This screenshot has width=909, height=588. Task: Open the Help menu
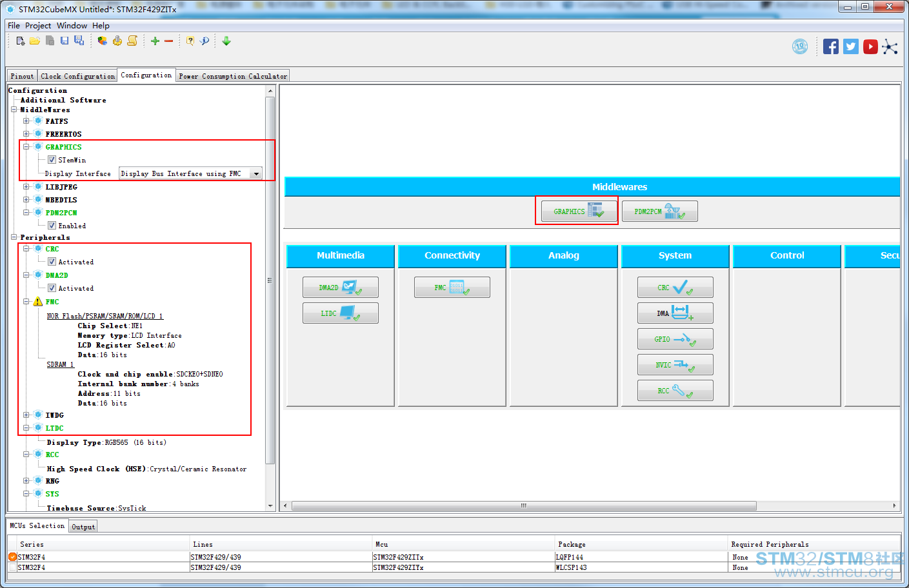pyautogui.click(x=101, y=26)
